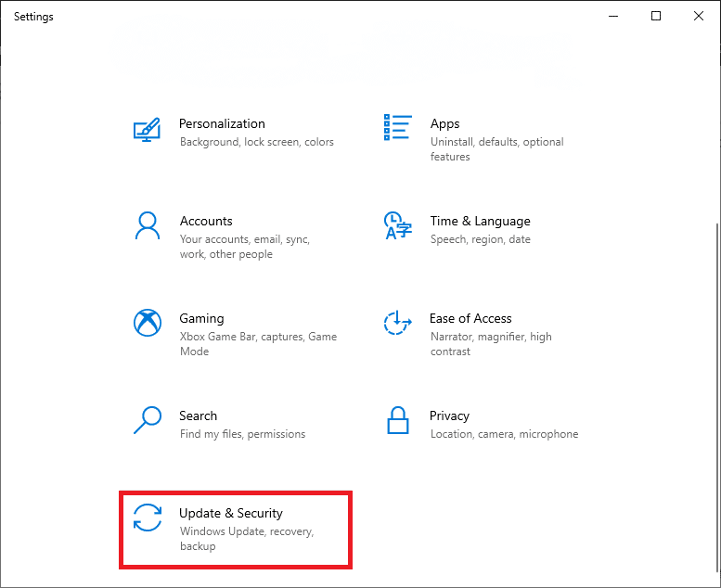Click the Personalization monitor-and-brush icon
This screenshot has height=588, width=721.
pyautogui.click(x=147, y=129)
